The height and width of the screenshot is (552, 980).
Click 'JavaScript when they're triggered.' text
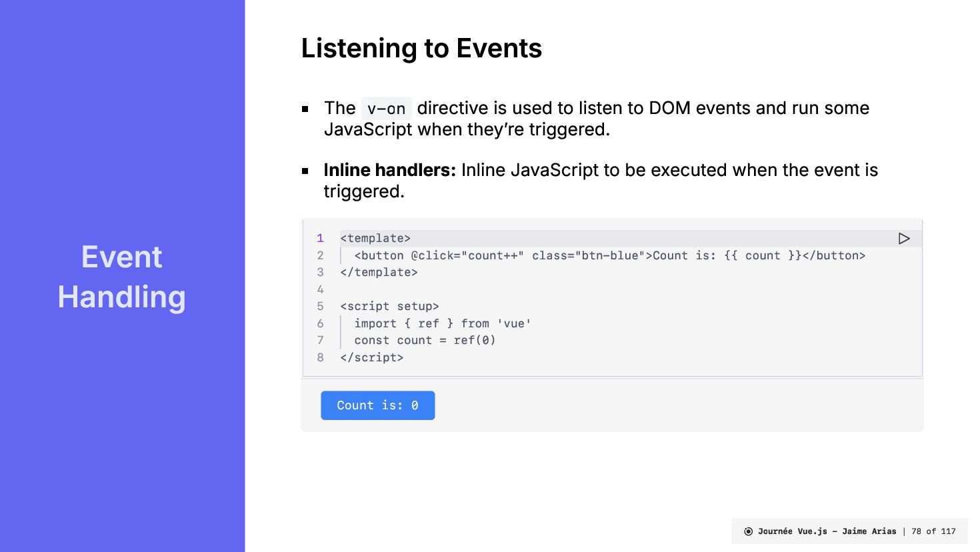coord(467,129)
